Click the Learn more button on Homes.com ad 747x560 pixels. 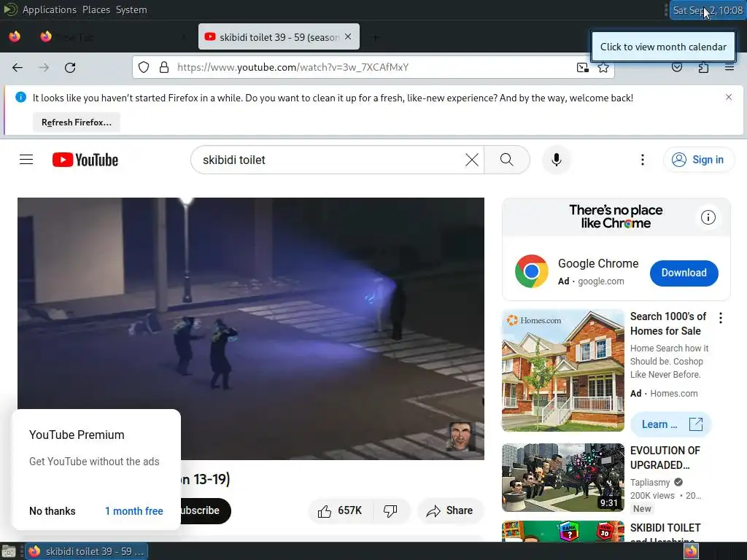670,424
